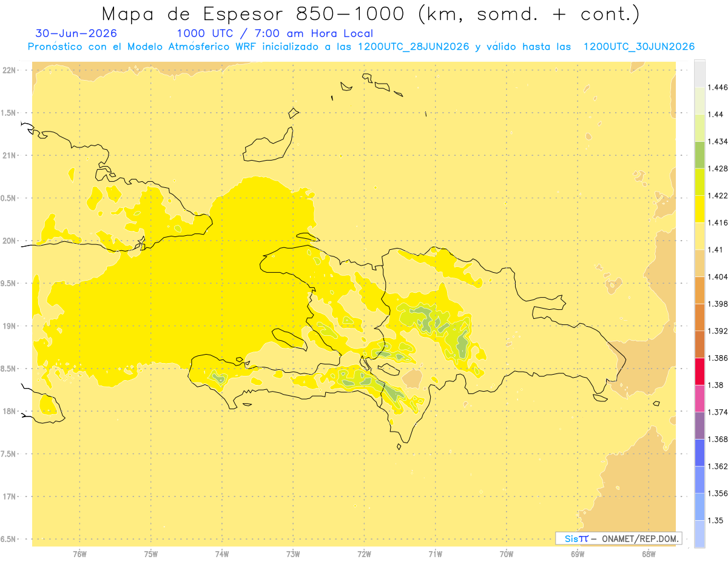Image resolution: width=728 pixels, height=562 pixels.
Task: Click the pale yellow swatch between 1.41 and 1.416
Action: [x=699, y=236]
